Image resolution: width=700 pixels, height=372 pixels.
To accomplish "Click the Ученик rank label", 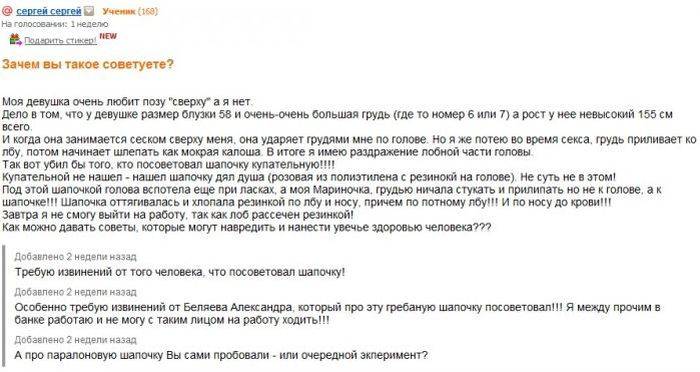I will point(118,11).
